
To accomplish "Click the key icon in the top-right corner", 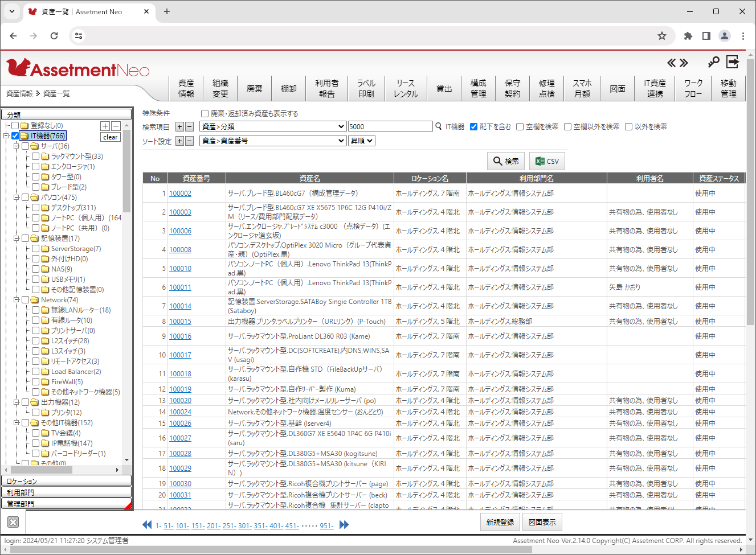I will click(x=713, y=63).
